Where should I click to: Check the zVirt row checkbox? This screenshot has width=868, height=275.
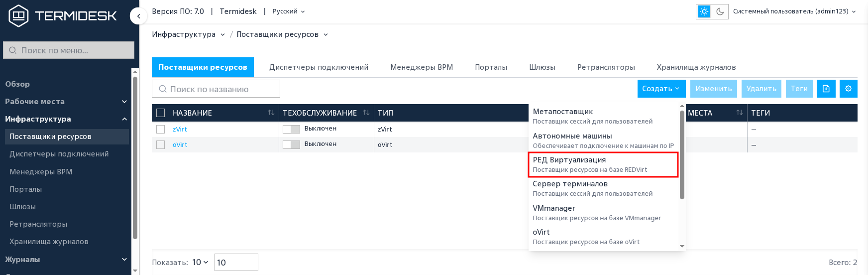coord(160,129)
